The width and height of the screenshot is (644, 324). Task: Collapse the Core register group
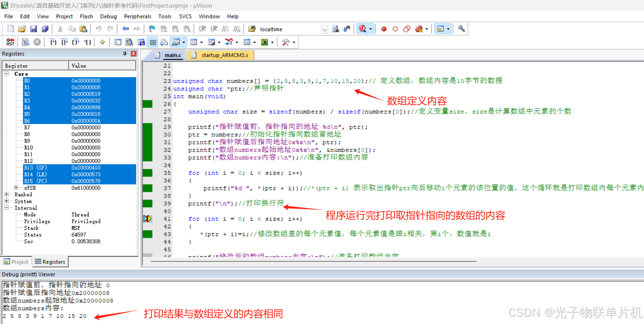tap(7, 74)
